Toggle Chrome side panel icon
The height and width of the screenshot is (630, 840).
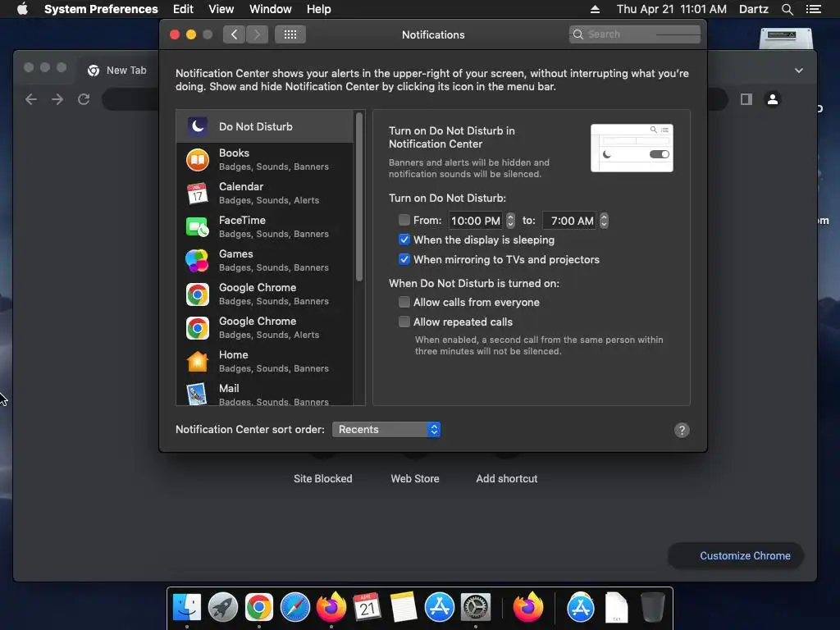click(746, 99)
